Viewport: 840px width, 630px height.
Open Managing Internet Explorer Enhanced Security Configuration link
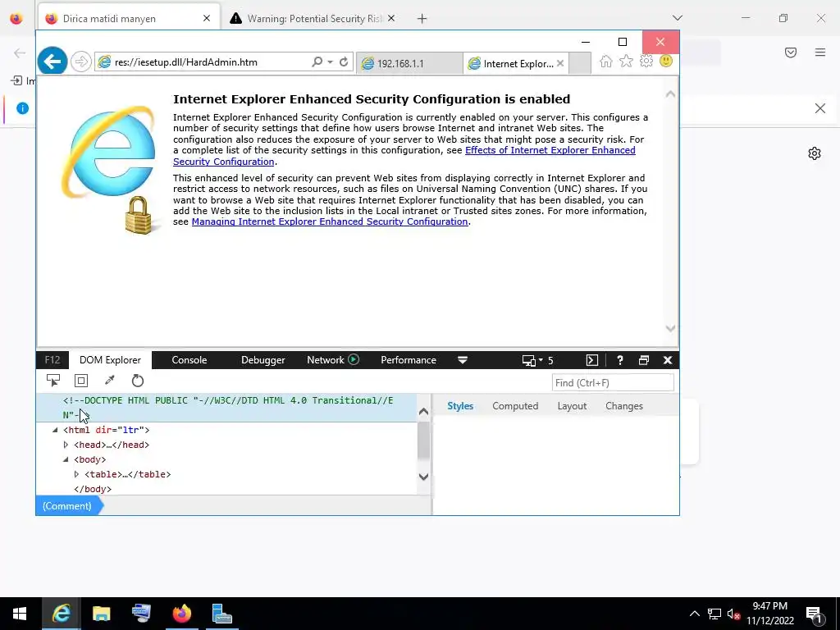point(330,221)
